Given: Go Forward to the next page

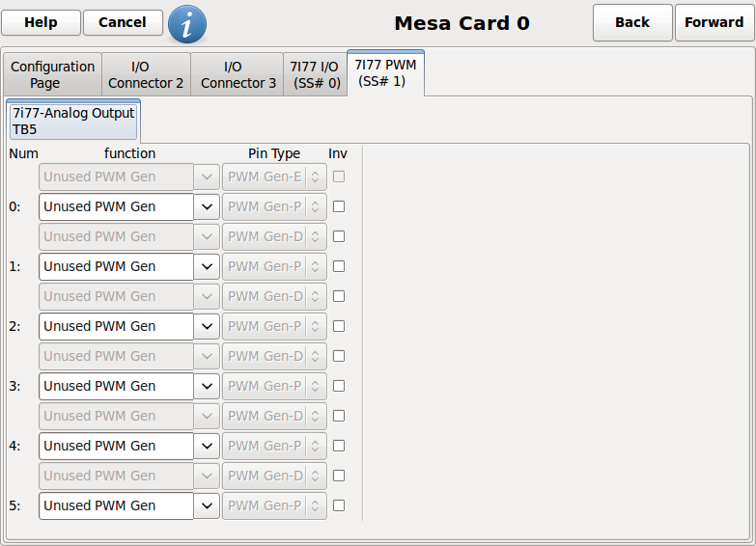Looking at the screenshot, I should pyautogui.click(x=714, y=22).
